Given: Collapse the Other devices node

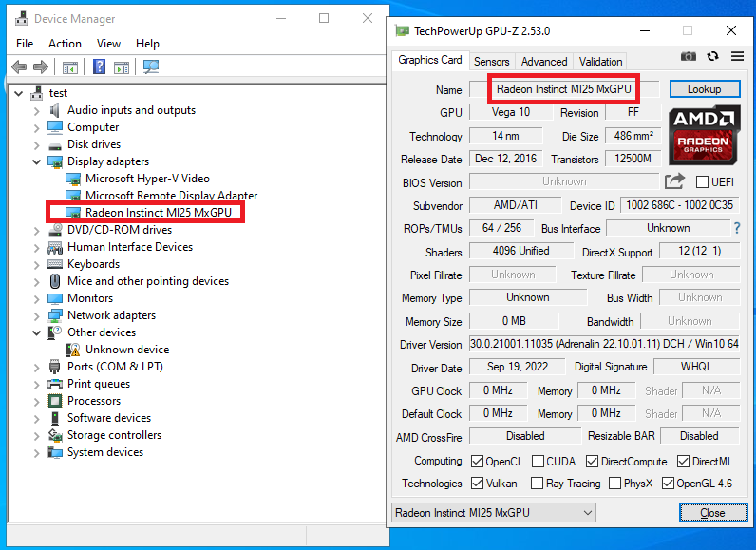Looking at the screenshot, I should [37, 332].
